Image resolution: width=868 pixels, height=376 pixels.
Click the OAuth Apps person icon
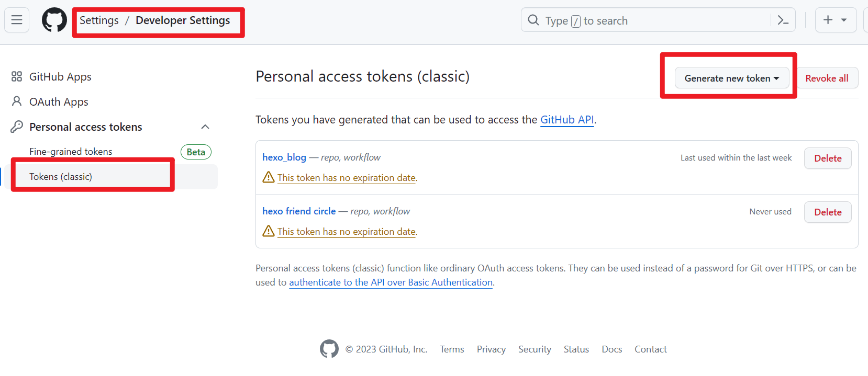[17, 101]
